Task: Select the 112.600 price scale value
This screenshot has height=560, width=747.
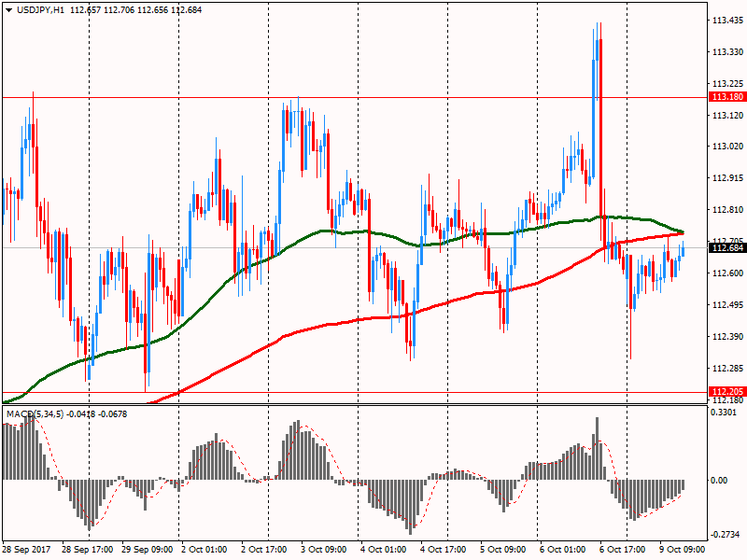Action: coord(728,273)
